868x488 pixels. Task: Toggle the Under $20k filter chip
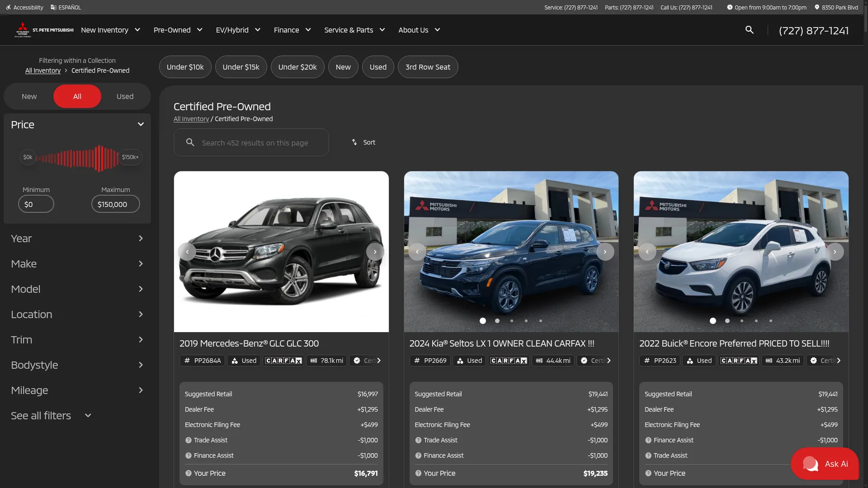pos(297,67)
